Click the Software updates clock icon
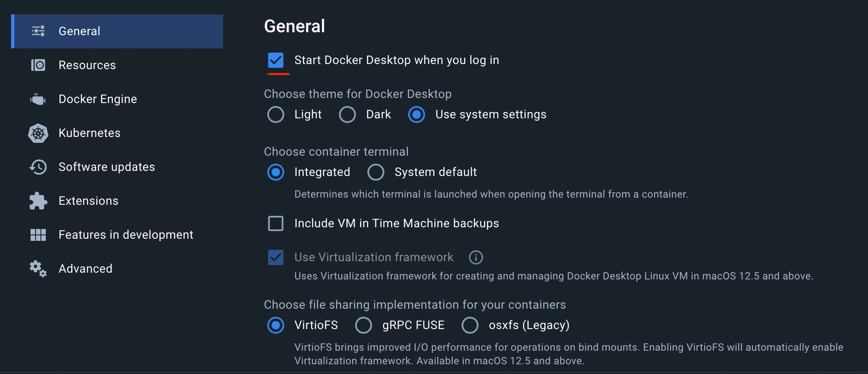This screenshot has height=374, width=868. [38, 167]
